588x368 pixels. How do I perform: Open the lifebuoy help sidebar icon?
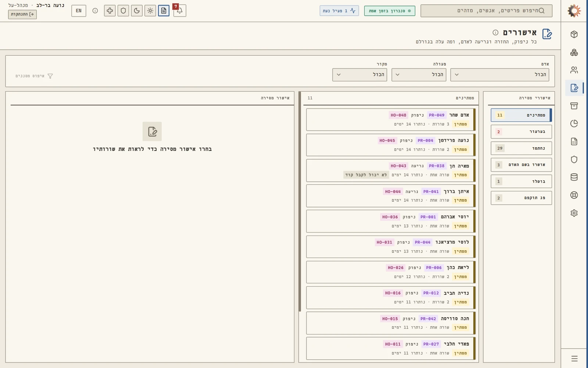[x=574, y=195]
